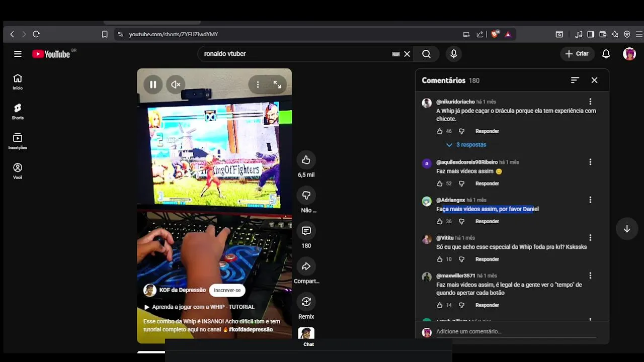Open YouTube hamburger guide menu
This screenshot has width=644, height=362.
pos(18,54)
